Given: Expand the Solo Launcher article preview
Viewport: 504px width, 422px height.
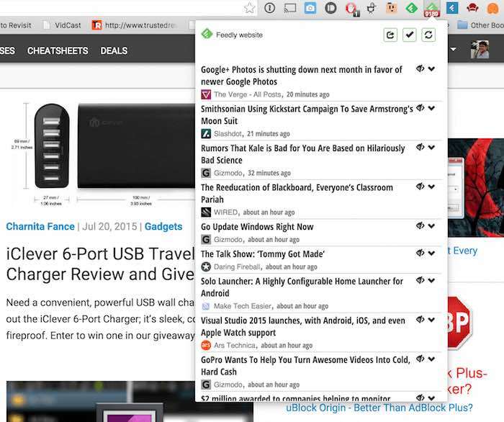Looking at the screenshot, I should click(x=432, y=280).
